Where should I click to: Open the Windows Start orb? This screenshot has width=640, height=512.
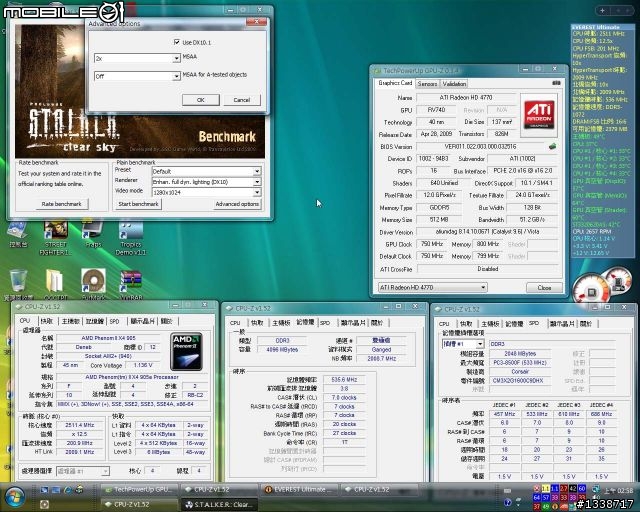(x=15, y=496)
